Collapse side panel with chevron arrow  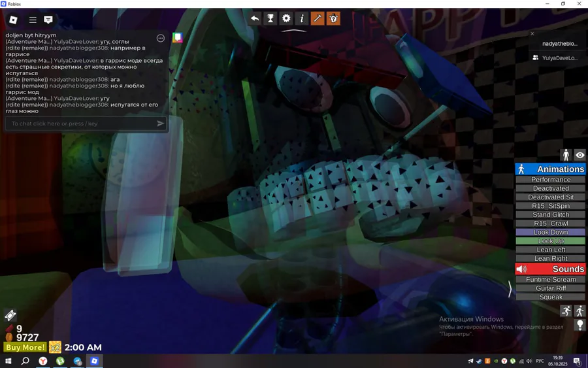click(x=510, y=289)
